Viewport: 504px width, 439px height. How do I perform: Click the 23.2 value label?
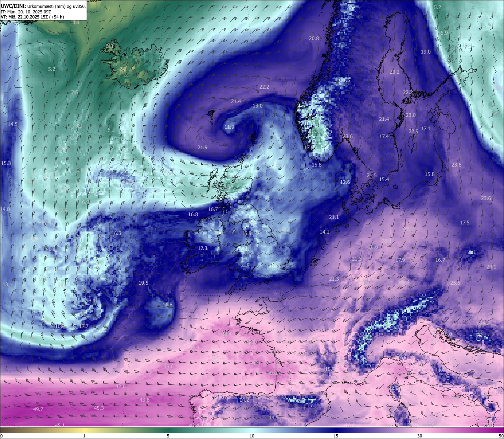(x=395, y=72)
